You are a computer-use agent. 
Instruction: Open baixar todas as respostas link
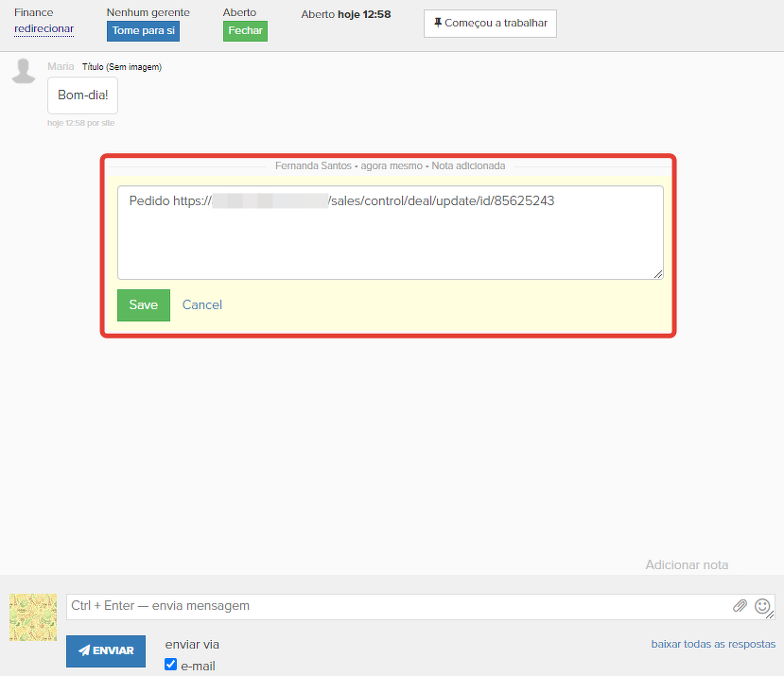point(713,644)
